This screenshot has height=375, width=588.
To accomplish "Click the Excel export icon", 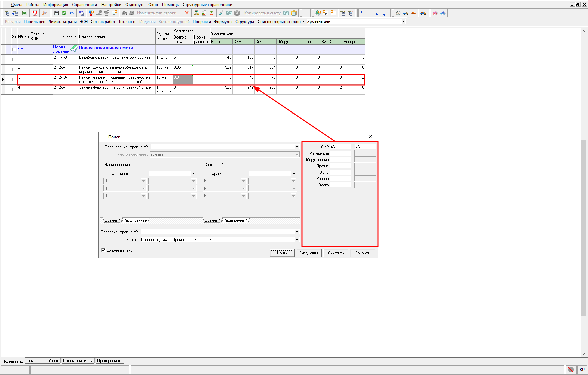I will (x=25, y=13).
